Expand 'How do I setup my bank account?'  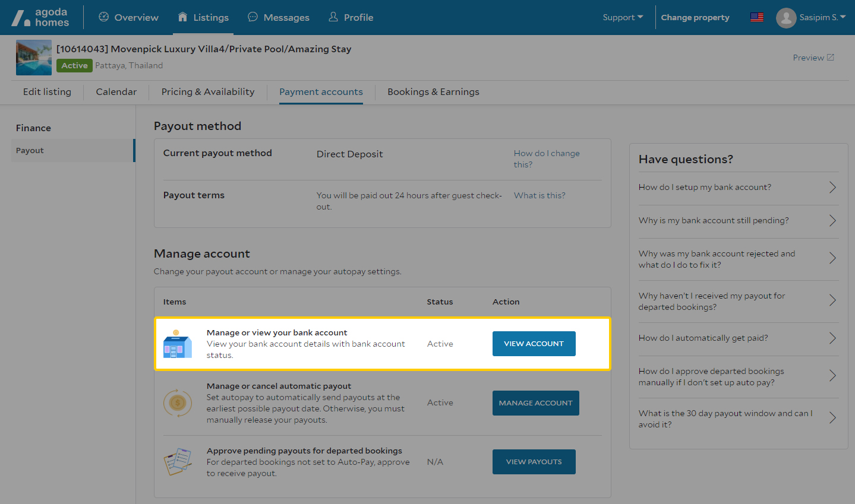click(x=737, y=188)
